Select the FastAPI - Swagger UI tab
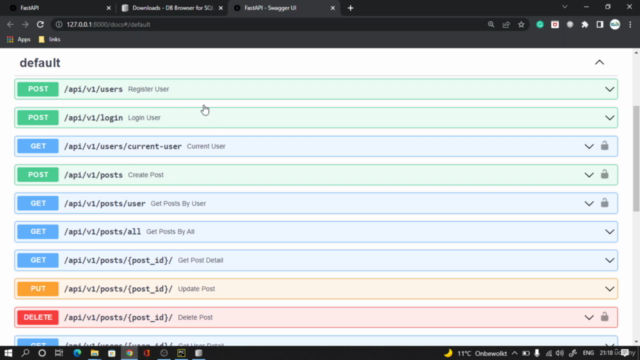 [x=284, y=8]
